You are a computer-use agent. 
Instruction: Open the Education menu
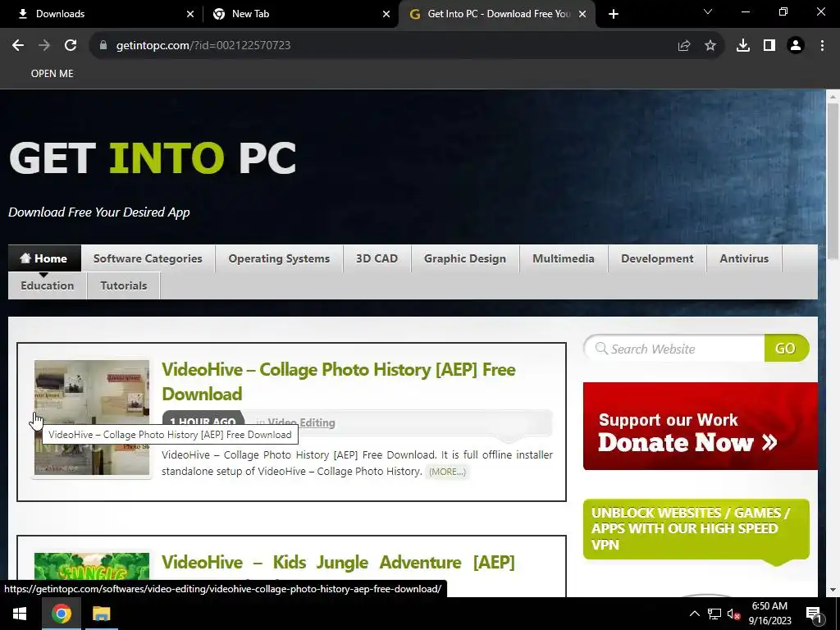tap(47, 285)
